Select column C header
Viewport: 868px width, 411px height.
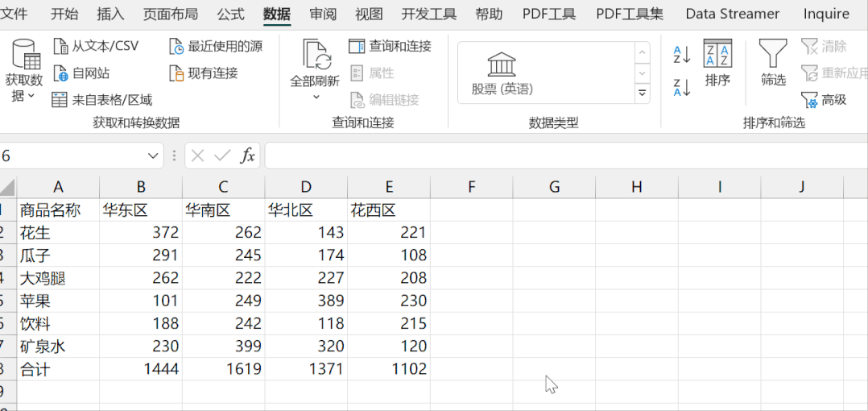pyautogui.click(x=224, y=187)
